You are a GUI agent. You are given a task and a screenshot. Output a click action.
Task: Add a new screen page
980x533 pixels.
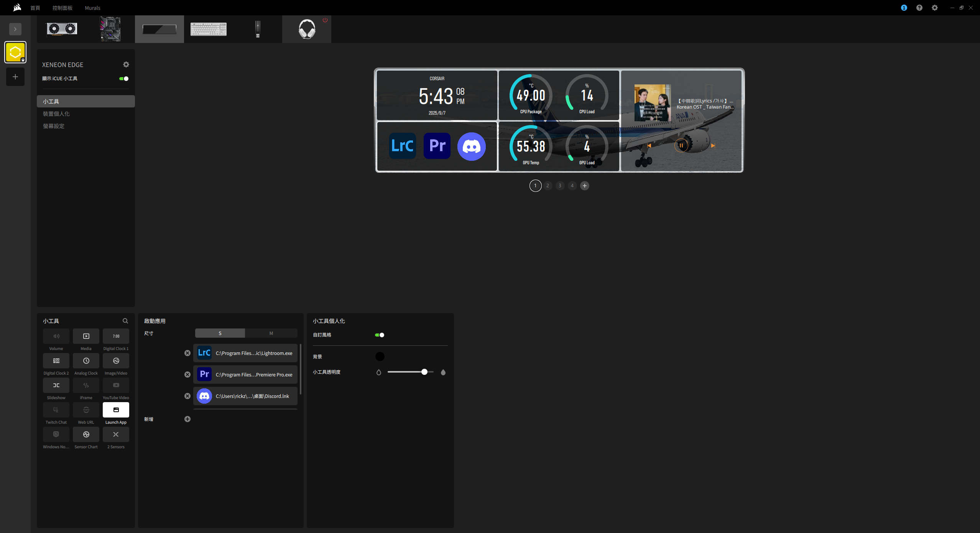[584, 186]
